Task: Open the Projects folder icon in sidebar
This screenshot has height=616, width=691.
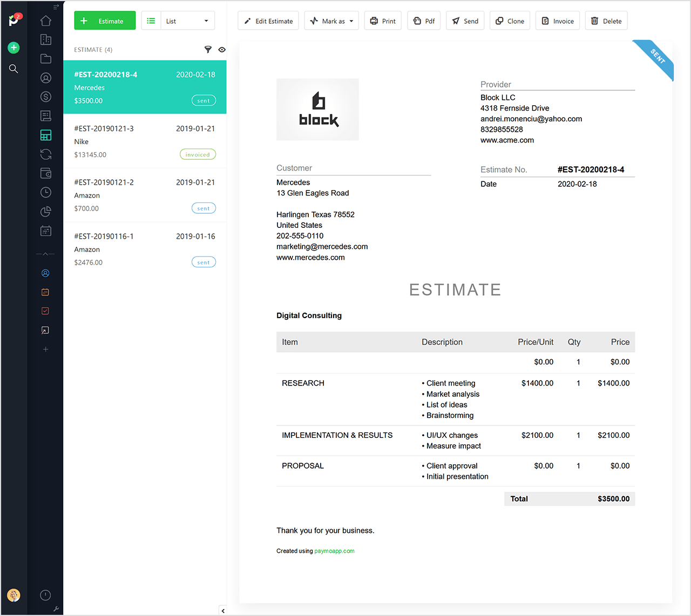Action: click(x=46, y=58)
